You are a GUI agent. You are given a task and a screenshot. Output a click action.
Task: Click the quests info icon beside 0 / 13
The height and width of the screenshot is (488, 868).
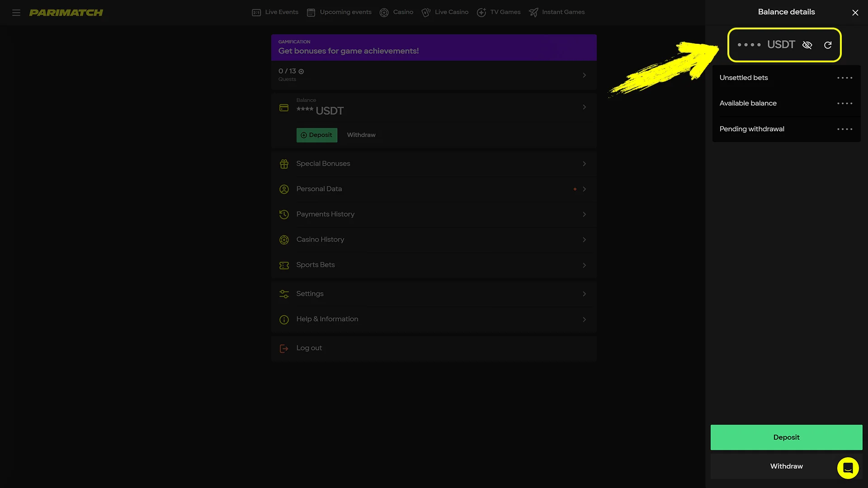point(301,71)
